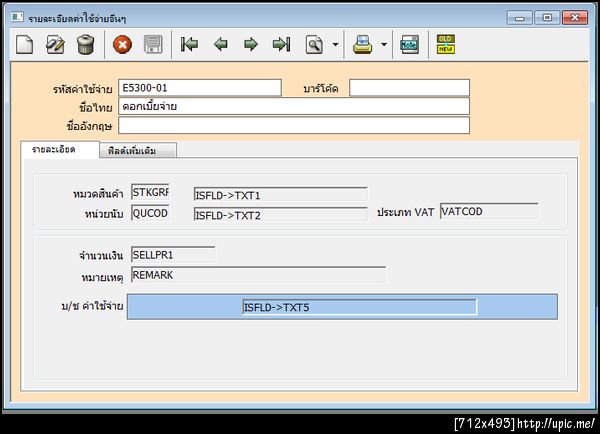Go to the next record arrow
The height and width of the screenshot is (434, 600).
[251, 44]
